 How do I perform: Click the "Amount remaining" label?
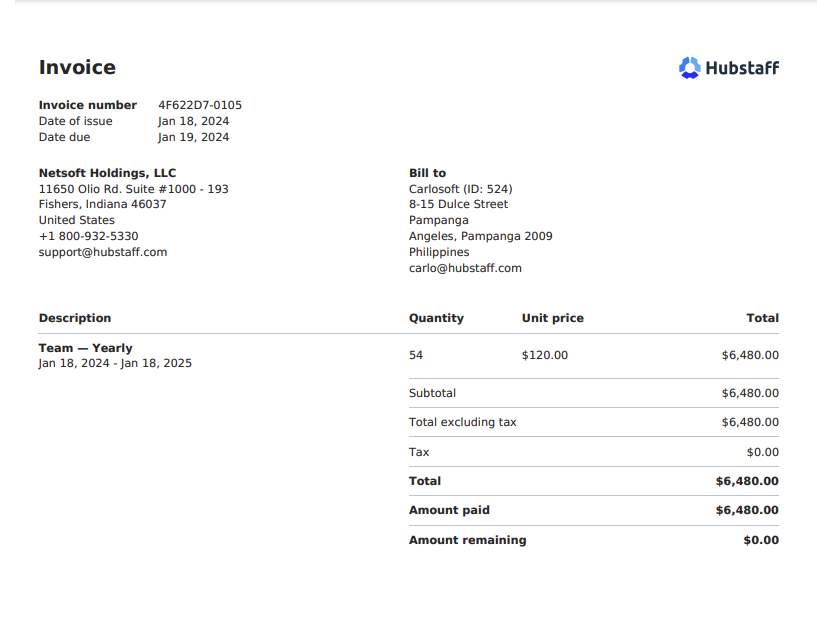pos(467,540)
